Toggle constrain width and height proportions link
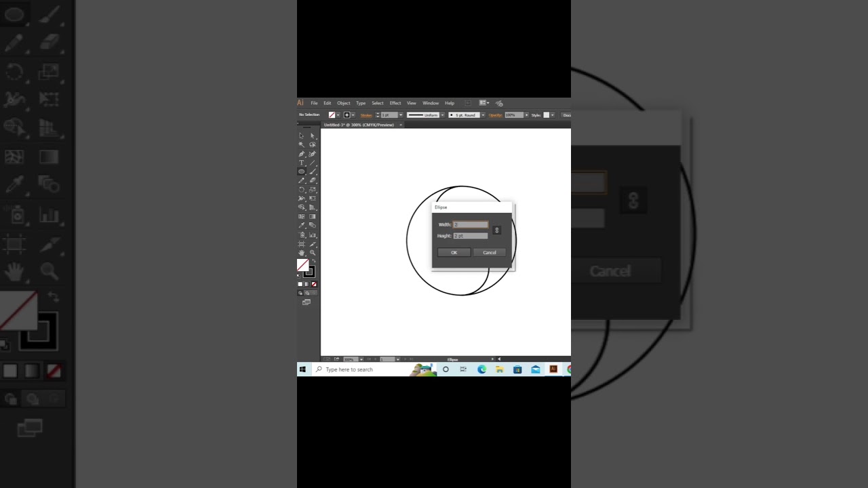Screen dimensions: 868x488 pos(496,230)
